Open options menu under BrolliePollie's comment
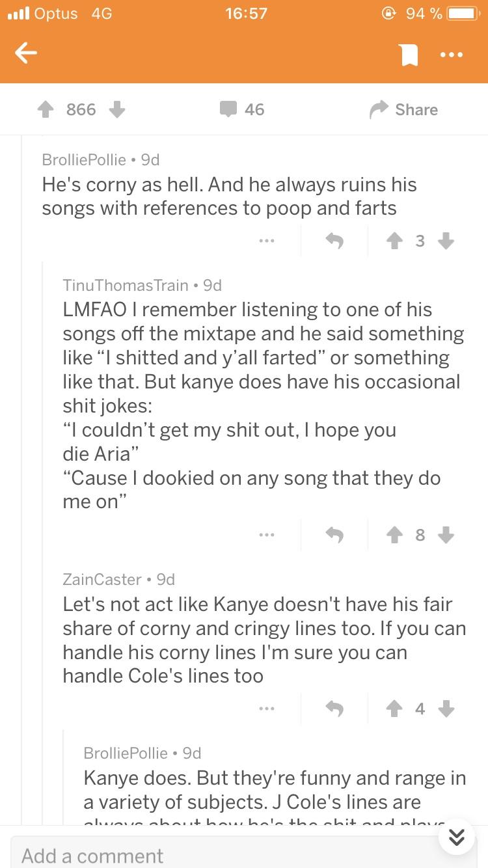Viewport: 488px width, 868px height. (267, 241)
